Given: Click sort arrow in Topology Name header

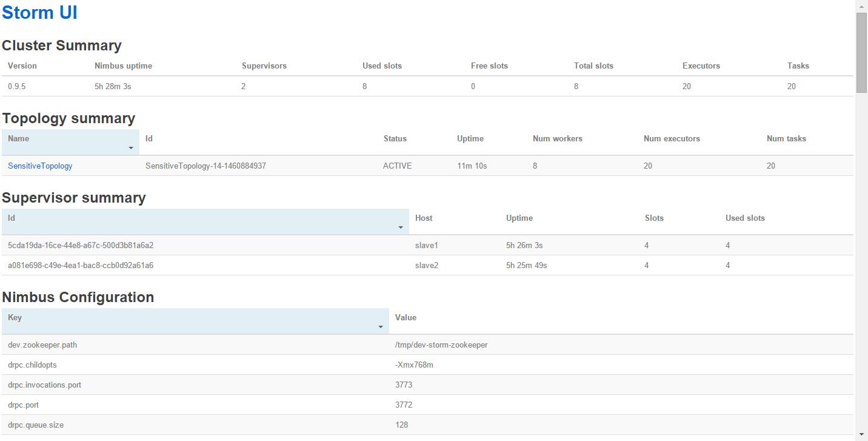Looking at the screenshot, I should point(131,148).
